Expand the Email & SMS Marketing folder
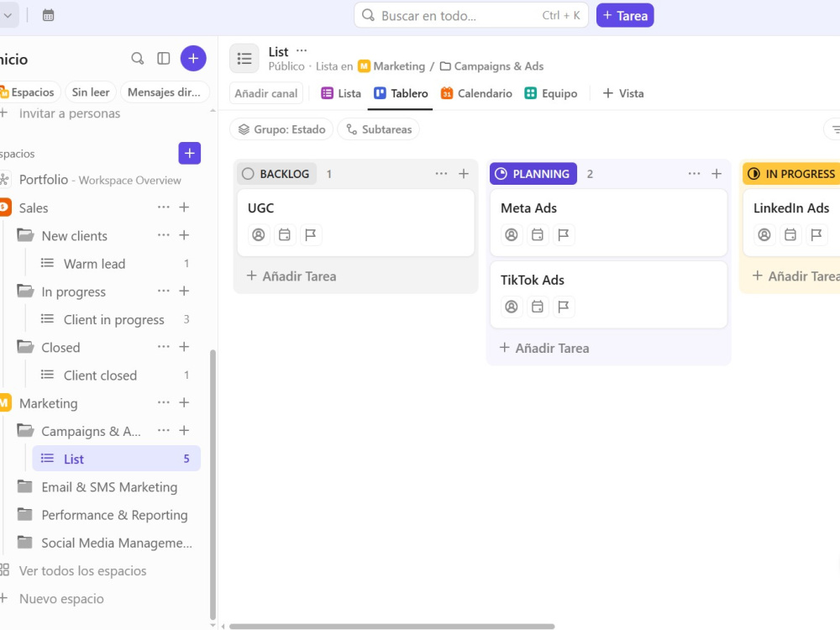The width and height of the screenshot is (840, 630). (x=25, y=486)
